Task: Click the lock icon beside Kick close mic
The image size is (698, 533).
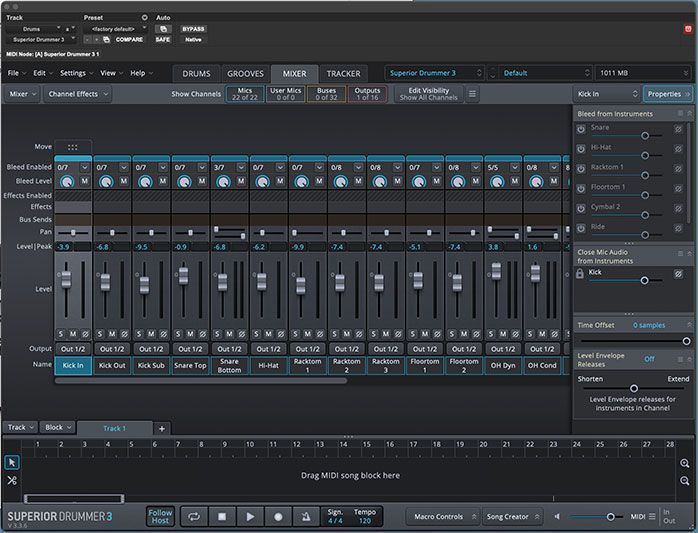Action: (x=580, y=273)
